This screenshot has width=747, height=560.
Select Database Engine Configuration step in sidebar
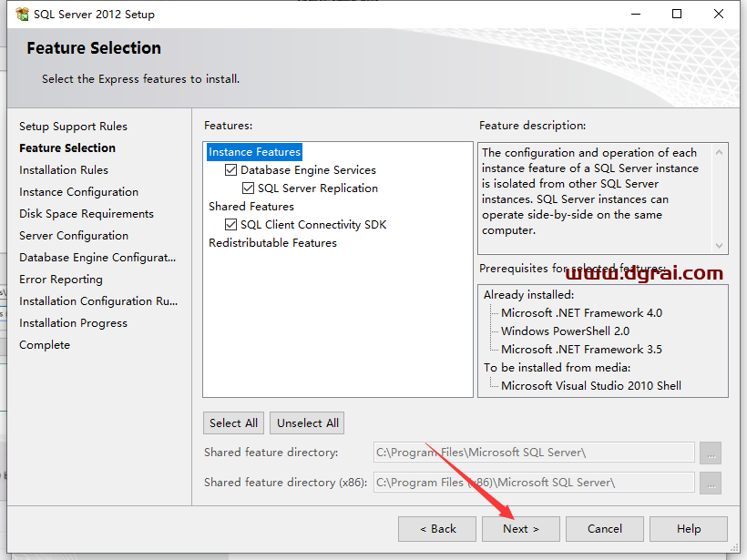(x=97, y=258)
